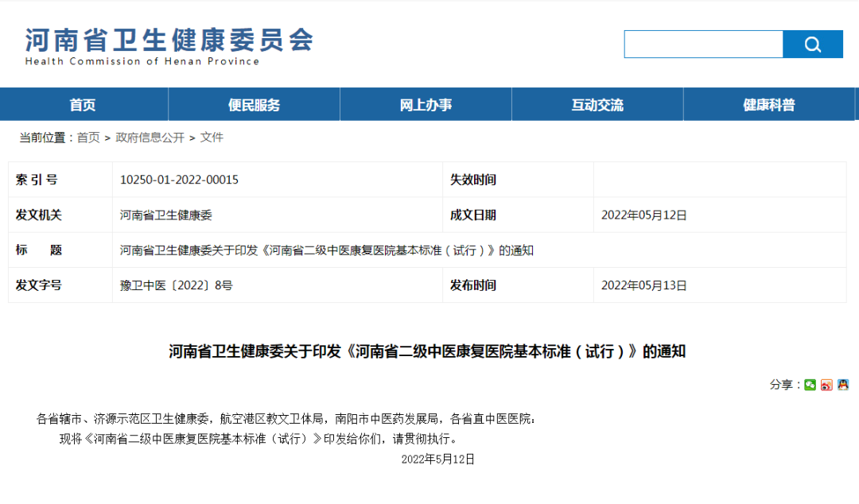Open the 互动交流 navigation menu item
859x504 pixels.
[597, 104]
